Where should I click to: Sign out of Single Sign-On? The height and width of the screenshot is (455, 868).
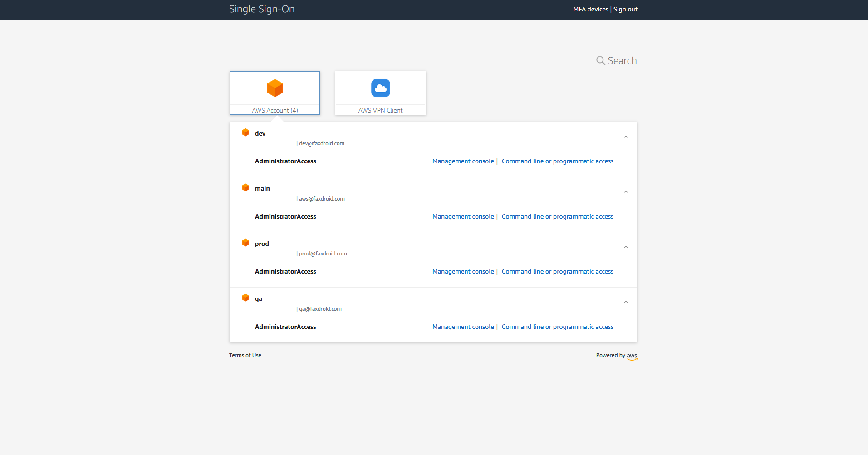click(625, 9)
